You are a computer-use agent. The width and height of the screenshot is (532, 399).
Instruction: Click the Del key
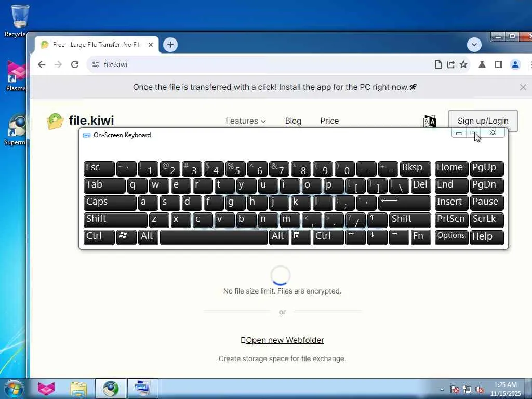421,185
